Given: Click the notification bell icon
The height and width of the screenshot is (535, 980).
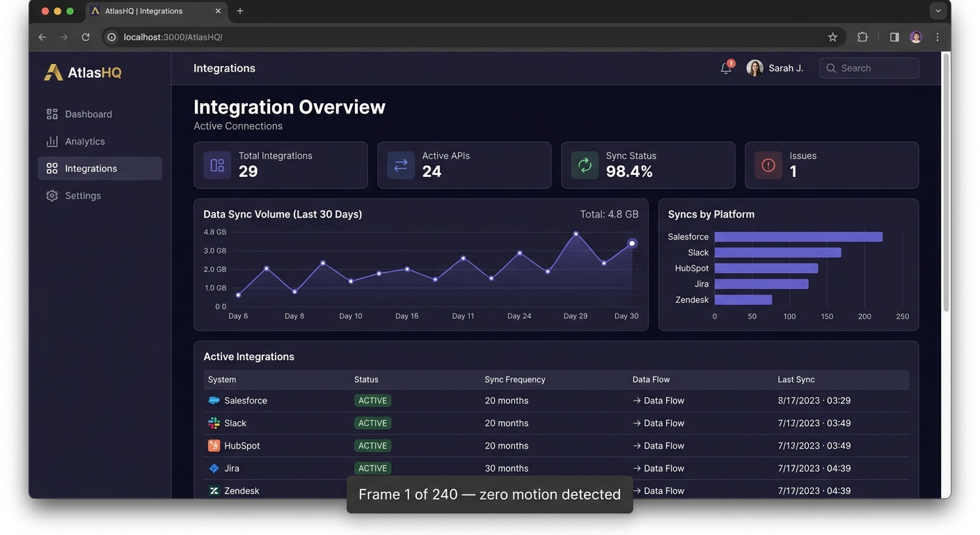Looking at the screenshot, I should click(x=725, y=68).
